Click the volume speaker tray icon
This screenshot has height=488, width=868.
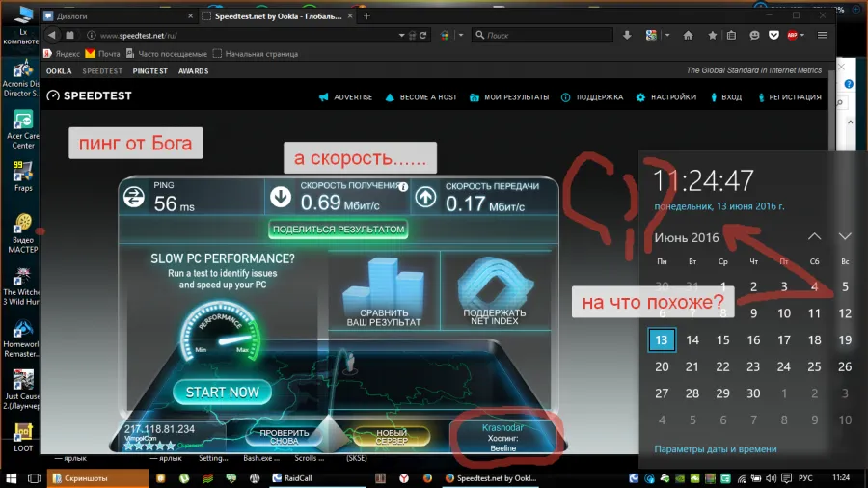click(771, 478)
